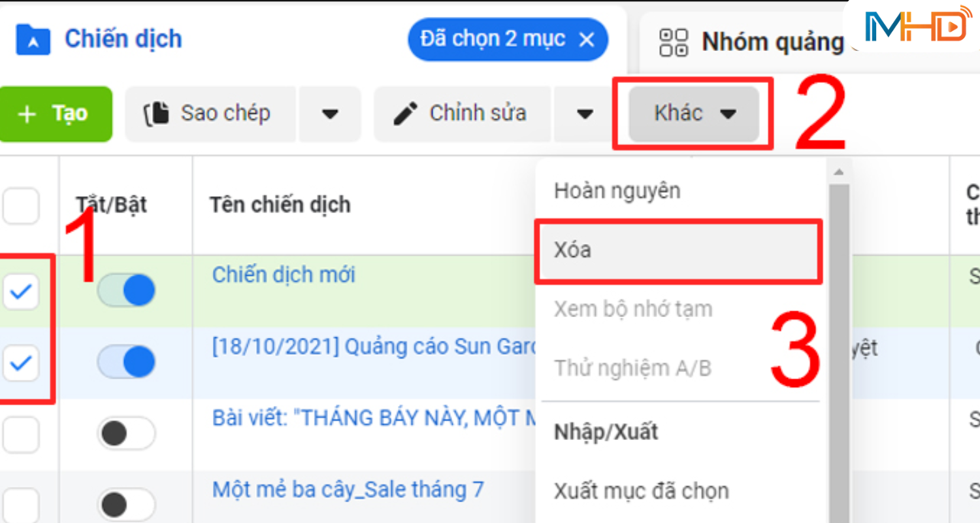The width and height of the screenshot is (980, 523).
Task: Click the Đã chọn 2 mục pill
Action: coord(508,39)
